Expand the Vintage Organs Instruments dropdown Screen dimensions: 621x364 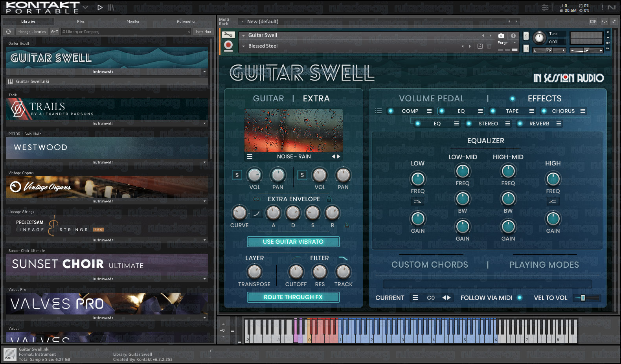tap(204, 201)
